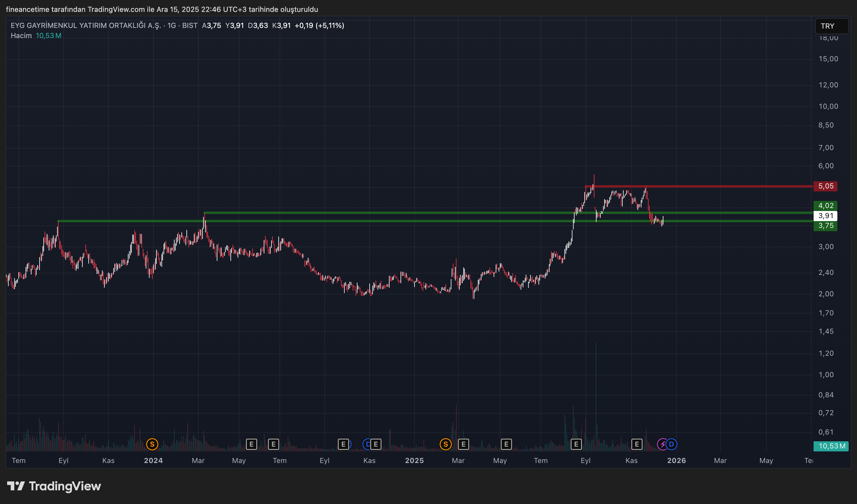Click the blue dividend icon near 2026
This screenshot has width=857, height=504.
point(672,444)
